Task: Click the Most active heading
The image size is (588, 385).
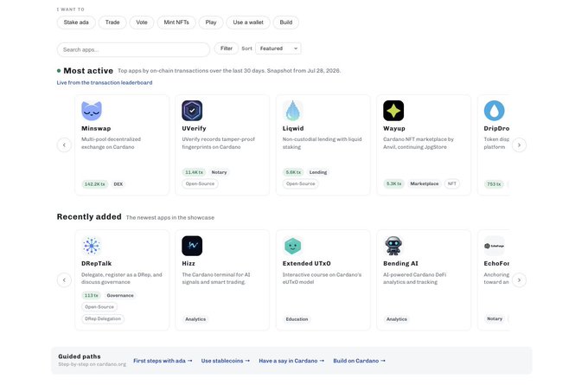Action: pyautogui.click(x=88, y=71)
